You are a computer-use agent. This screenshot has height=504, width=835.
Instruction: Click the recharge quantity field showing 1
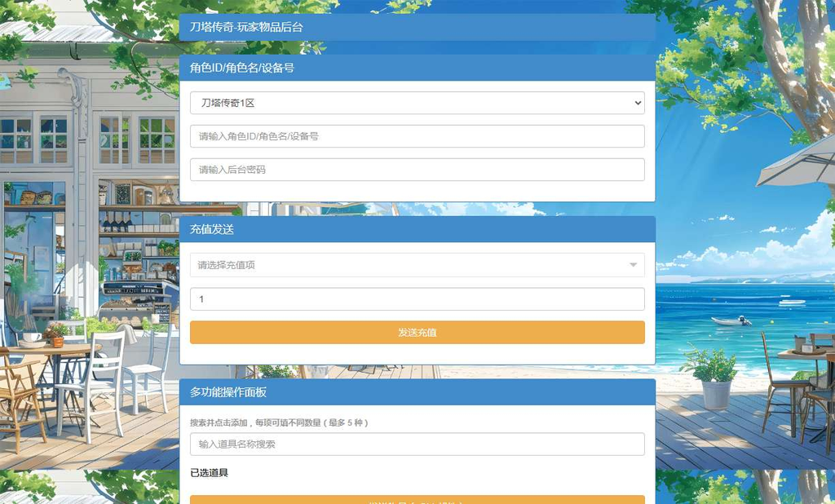click(417, 298)
